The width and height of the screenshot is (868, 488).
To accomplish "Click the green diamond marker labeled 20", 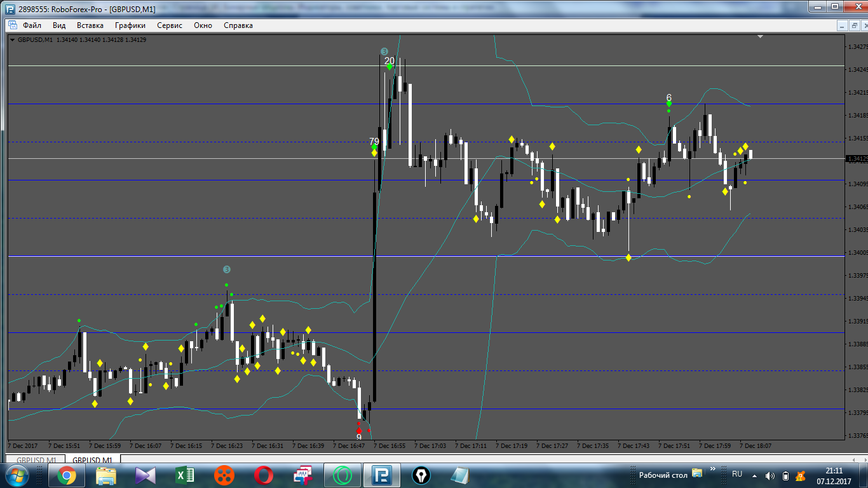I will [x=390, y=67].
